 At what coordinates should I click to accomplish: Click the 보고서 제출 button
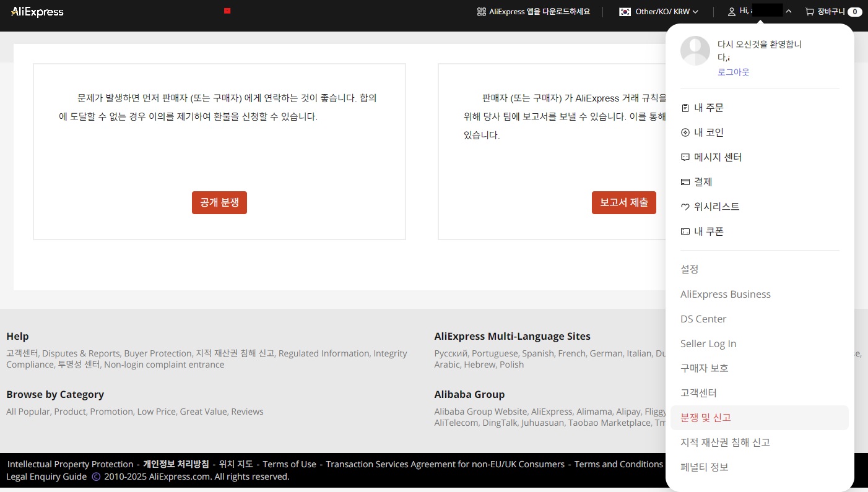[624, 202]
